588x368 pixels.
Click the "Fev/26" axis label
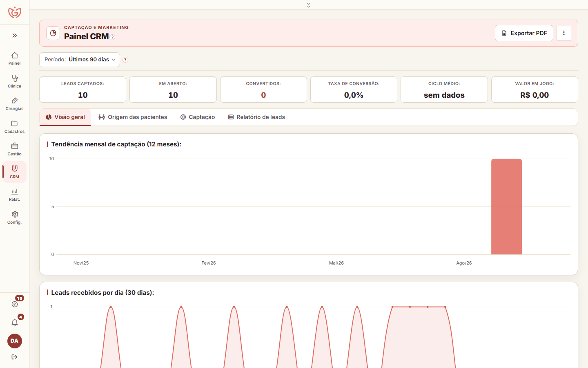click(209, 263)
